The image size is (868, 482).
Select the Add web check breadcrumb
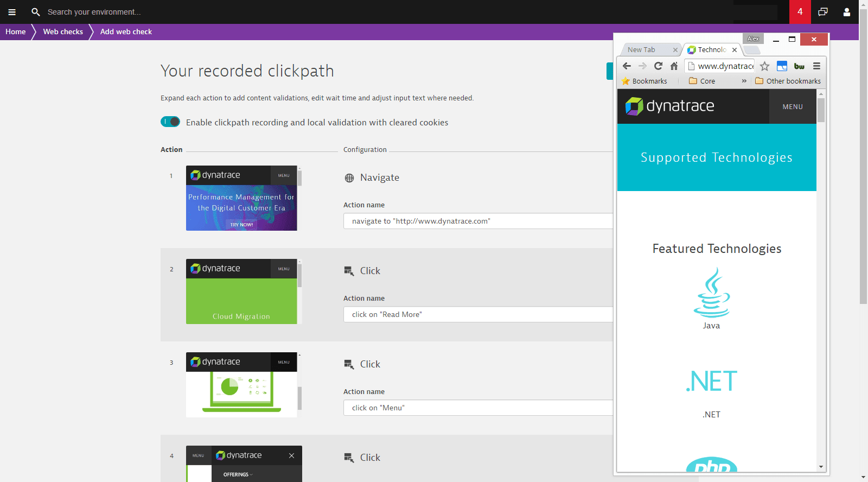pyautogui.click(x=126, y=31)
